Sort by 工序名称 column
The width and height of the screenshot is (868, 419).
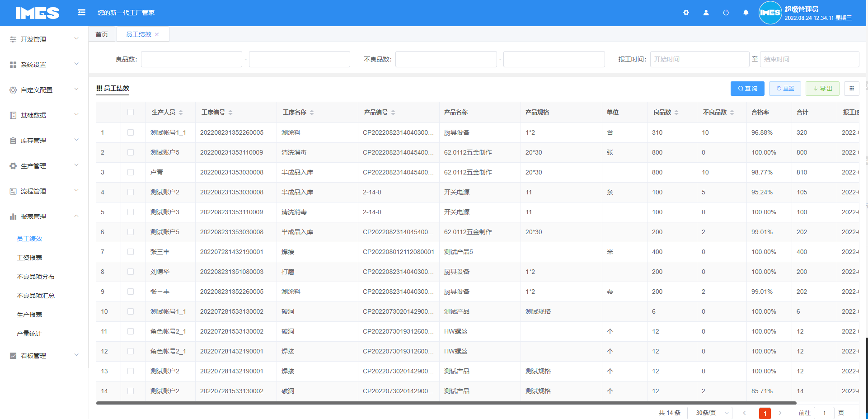312,113
